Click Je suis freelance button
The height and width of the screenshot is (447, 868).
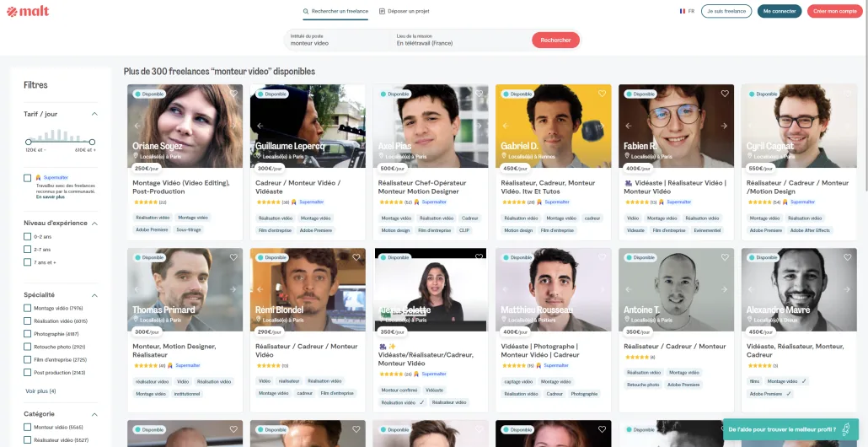(726, 11)
